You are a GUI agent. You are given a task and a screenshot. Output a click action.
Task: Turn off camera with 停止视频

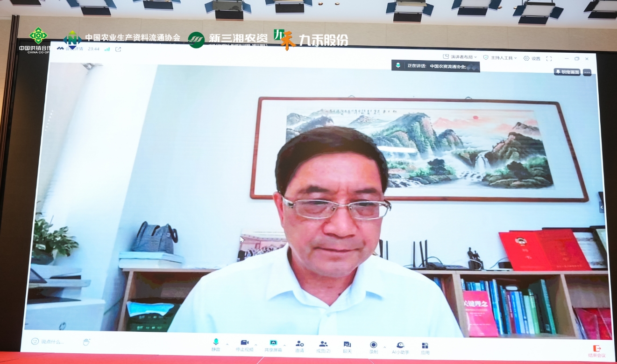point(245,346)
